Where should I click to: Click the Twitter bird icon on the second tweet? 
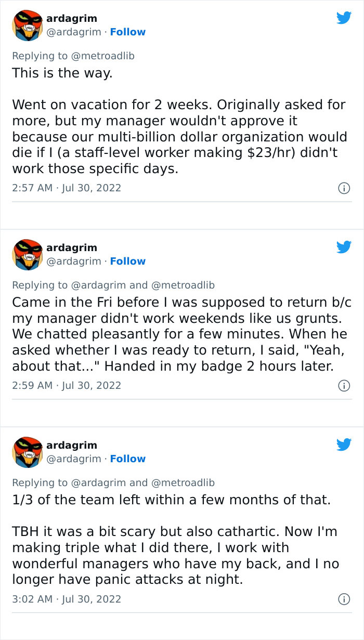click(344, 246)
